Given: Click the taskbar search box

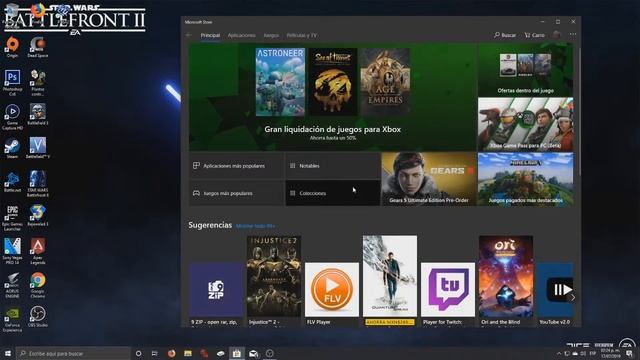Looking at the screenshot, I should pos(73,353).
